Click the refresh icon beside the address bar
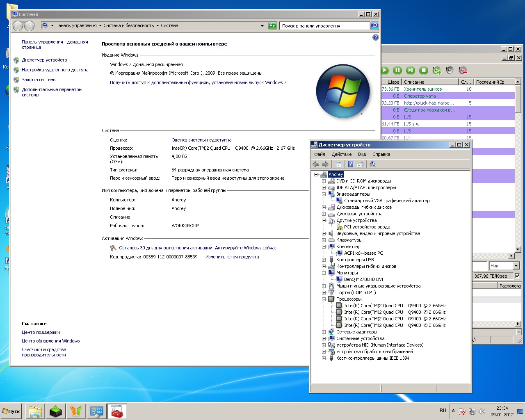This screenshot has width=525, height=420. click(x=272, y=26)
